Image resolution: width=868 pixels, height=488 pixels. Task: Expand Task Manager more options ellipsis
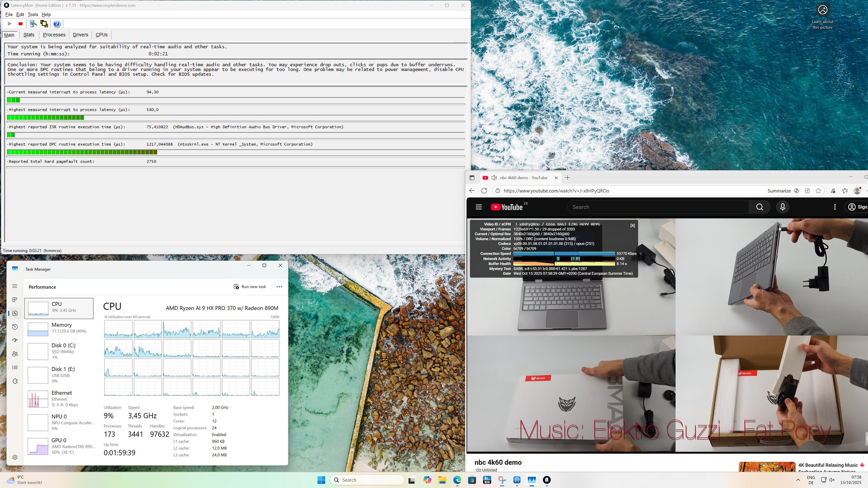[x=279, y=286]
